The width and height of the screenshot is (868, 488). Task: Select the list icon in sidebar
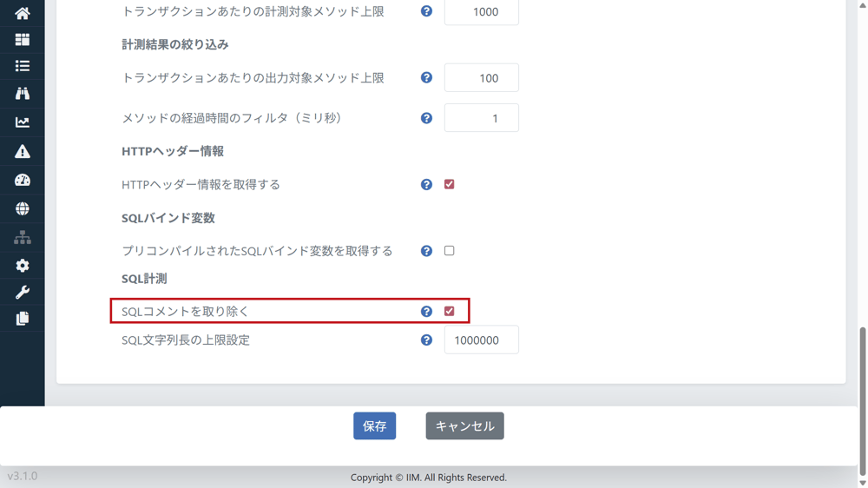pyautogui.click(x=23, y=66)
